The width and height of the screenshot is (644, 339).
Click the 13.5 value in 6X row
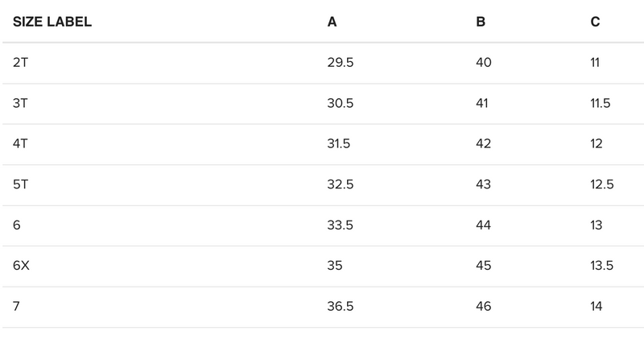(602, 266)
